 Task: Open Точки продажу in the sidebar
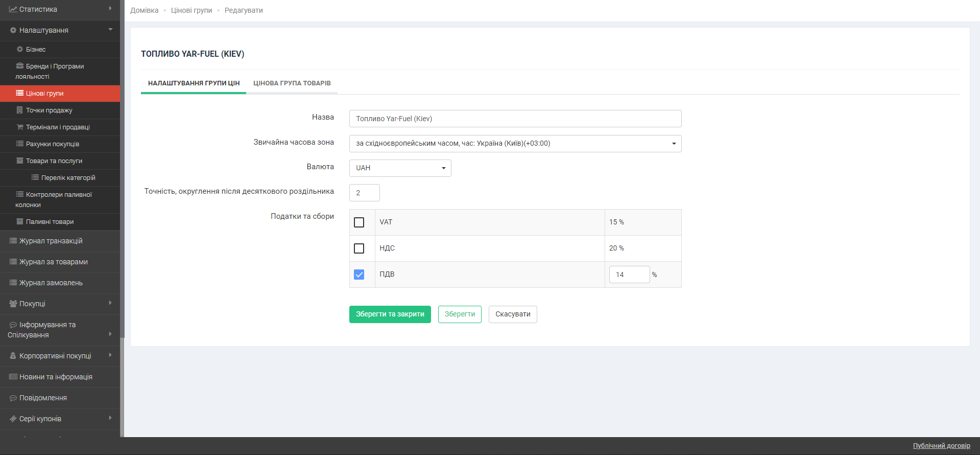pos(49,110)
